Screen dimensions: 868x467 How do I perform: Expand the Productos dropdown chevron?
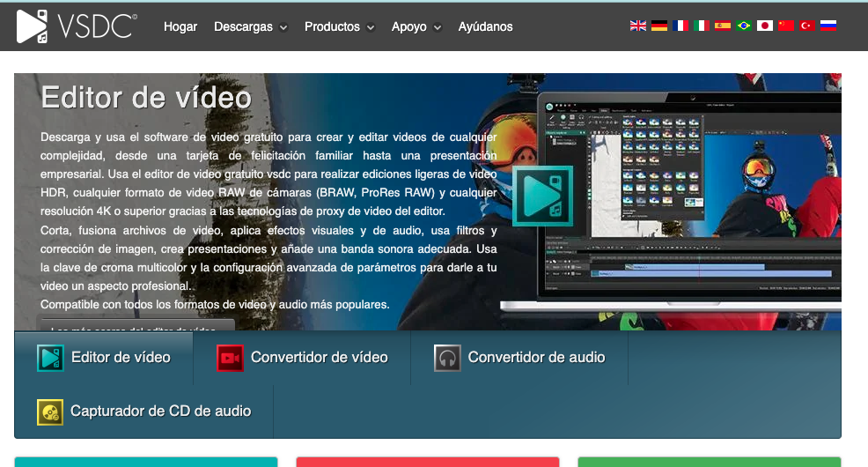coord(371,27)
